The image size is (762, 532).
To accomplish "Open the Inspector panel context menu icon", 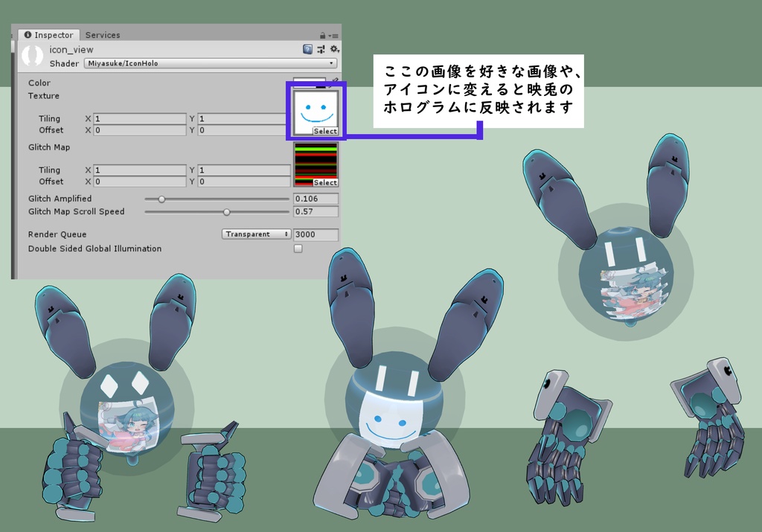I will (x=336, y=35).
